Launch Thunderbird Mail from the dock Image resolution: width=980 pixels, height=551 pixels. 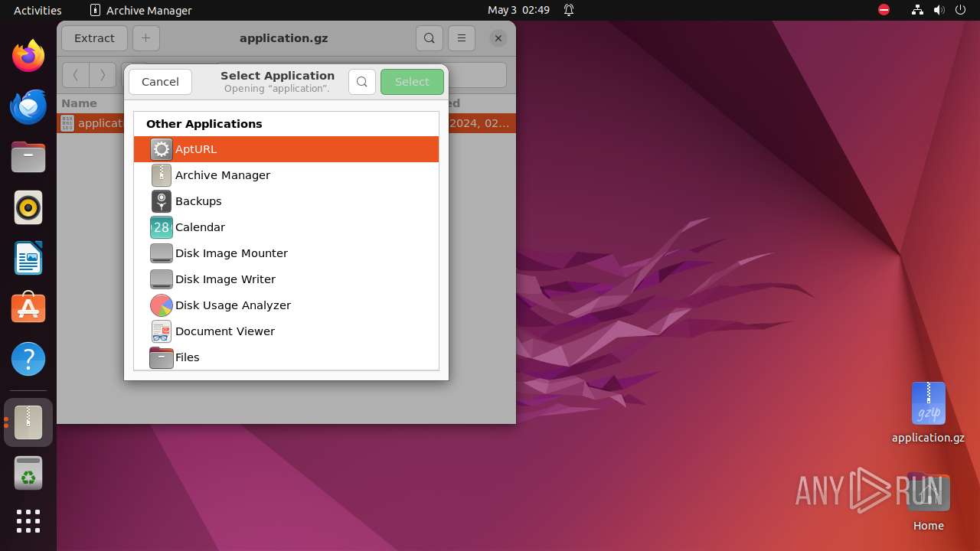(28, 106)
